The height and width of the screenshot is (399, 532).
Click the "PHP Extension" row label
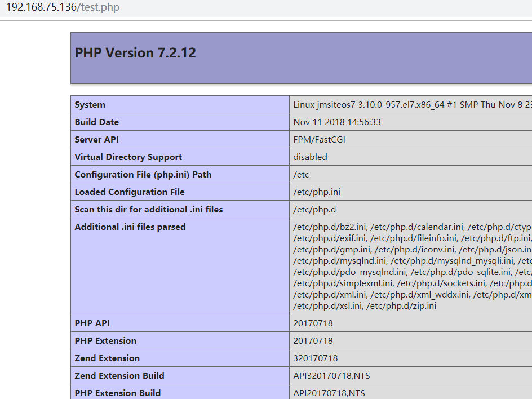pyautogui.click(x=105, y=340)
